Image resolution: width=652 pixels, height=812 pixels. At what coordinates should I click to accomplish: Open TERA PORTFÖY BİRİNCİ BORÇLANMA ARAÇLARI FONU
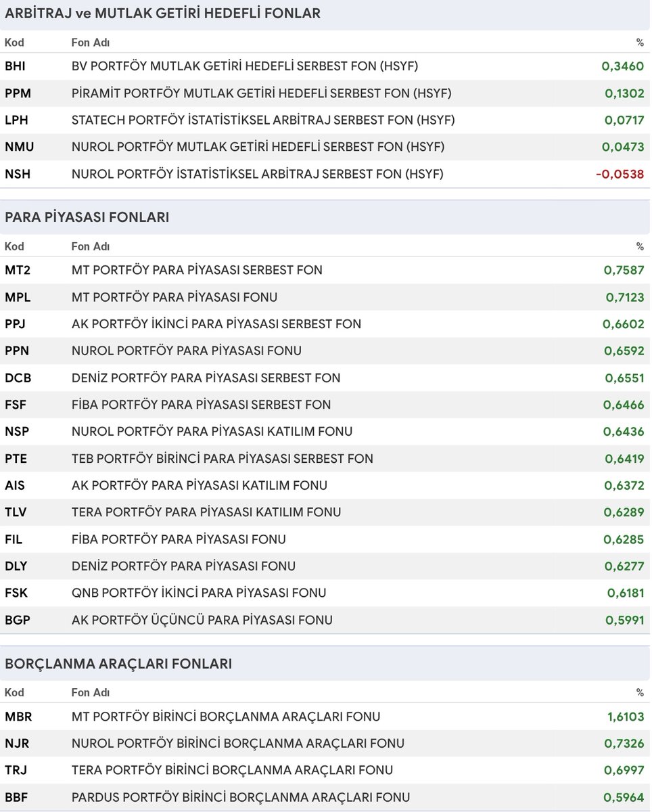click(x=232, y=770)
